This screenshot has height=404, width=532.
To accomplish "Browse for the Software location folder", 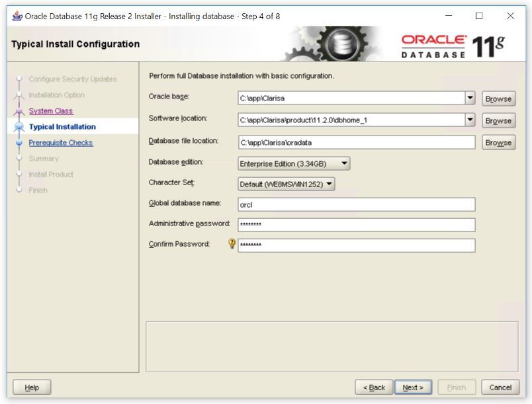I will tap(498, 120).
